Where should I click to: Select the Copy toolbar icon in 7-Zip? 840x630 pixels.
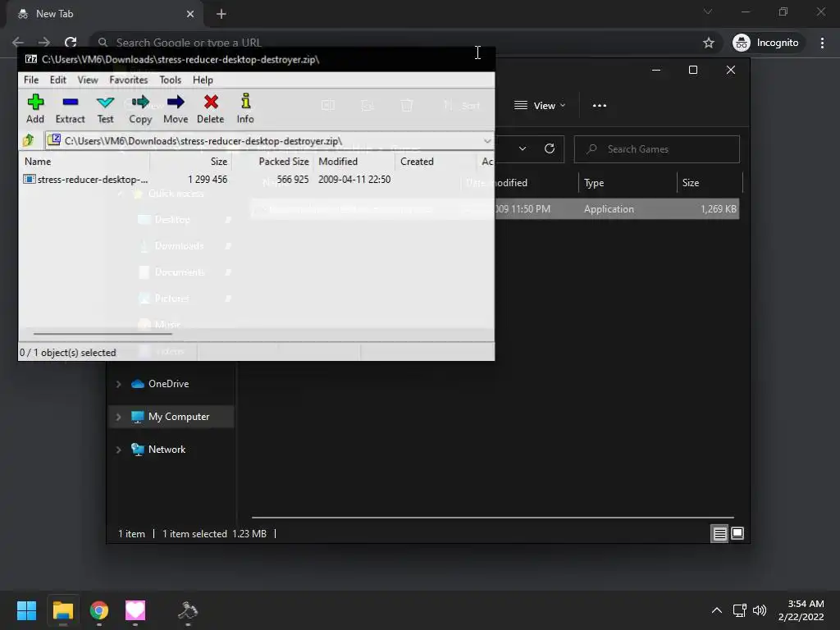point(140,109)
